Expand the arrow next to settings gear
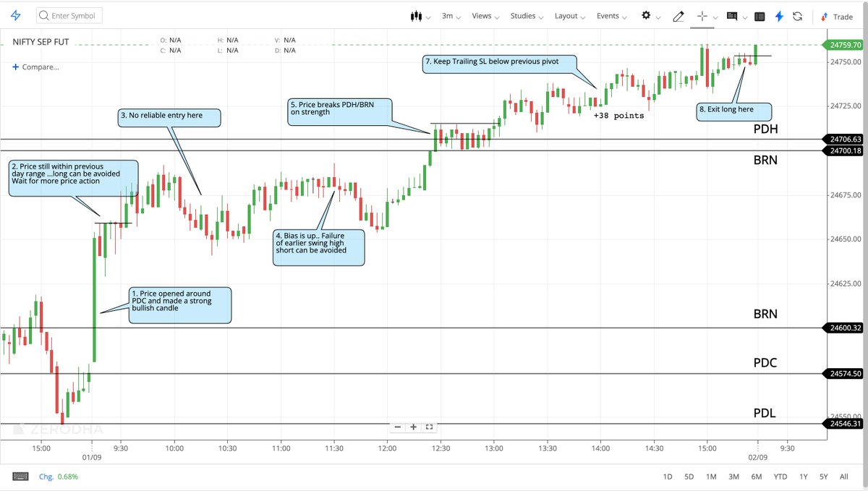 (x=658, y=17)
